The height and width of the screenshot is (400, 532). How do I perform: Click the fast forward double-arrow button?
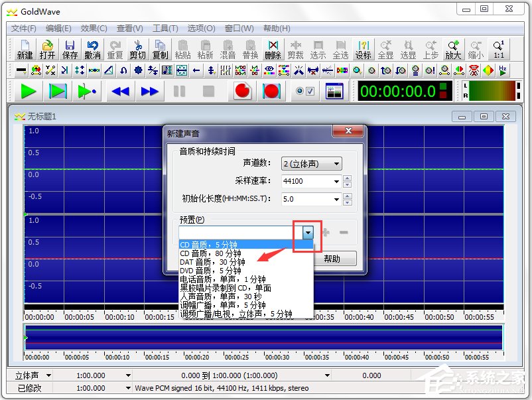[150, 92]
